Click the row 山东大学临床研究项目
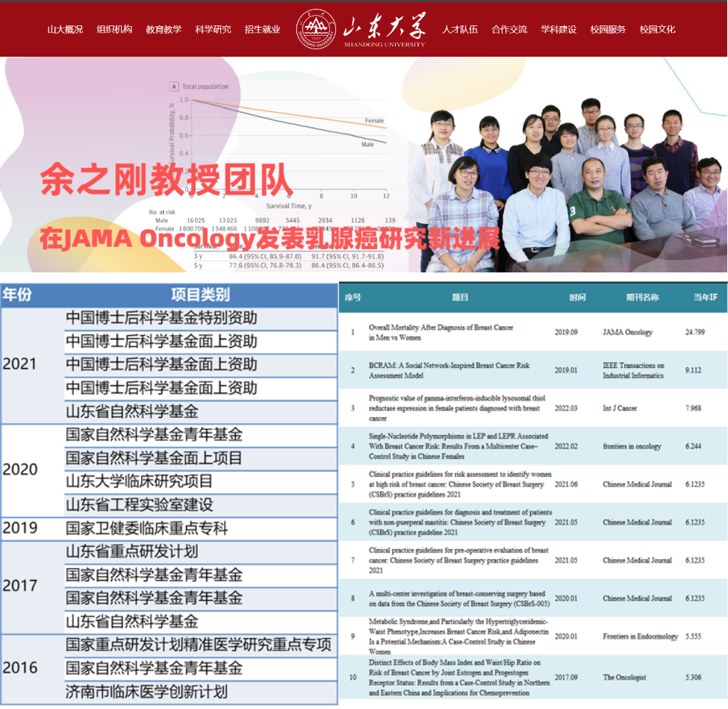The width and height of the screenshot is (728, 709). point(201,481)
